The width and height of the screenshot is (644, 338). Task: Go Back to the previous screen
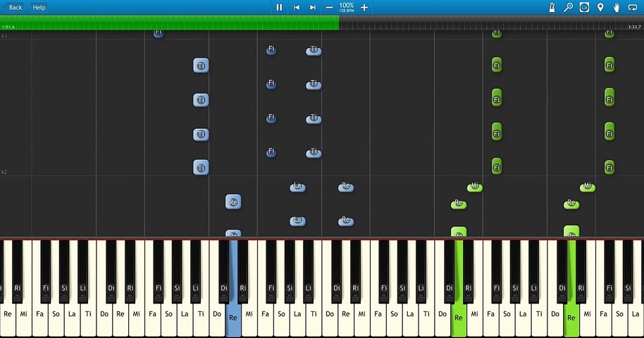[13, 7]
